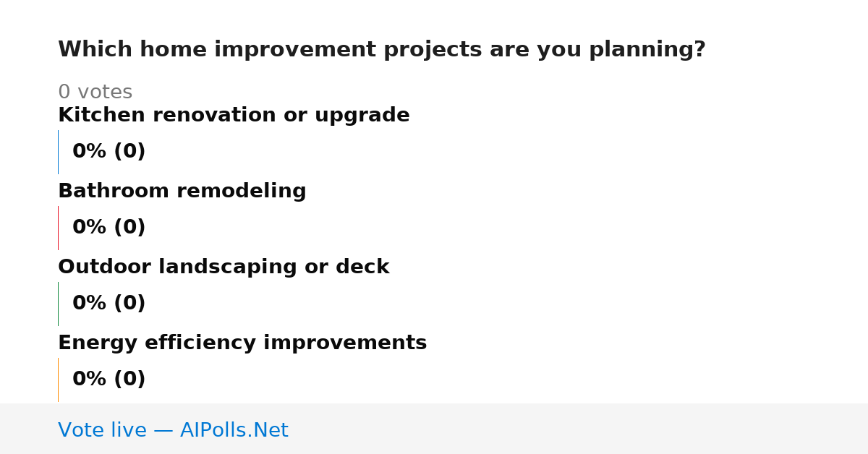Click the poll question heading
Viewport: 868px width, 454px height.
tap(381, 50)
